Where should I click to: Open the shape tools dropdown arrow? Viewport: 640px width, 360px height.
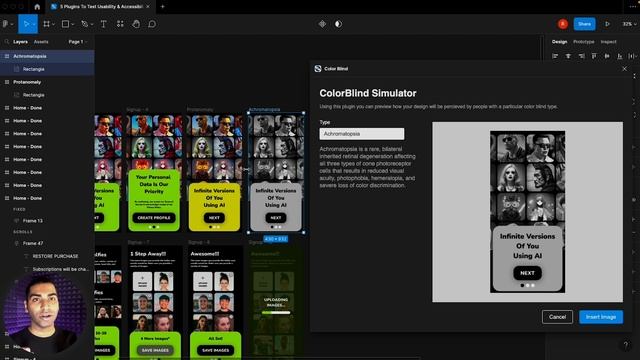[x=73, y=24]
